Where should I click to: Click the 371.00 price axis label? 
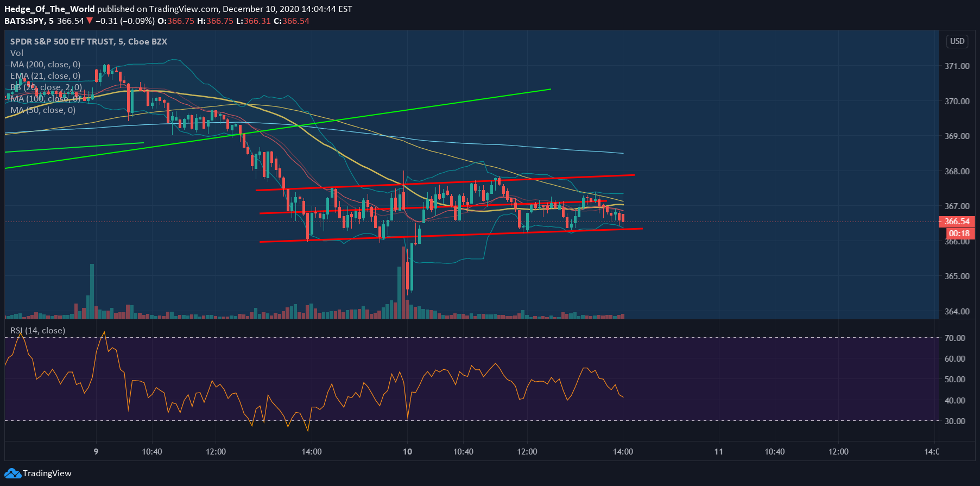[957, 66]
